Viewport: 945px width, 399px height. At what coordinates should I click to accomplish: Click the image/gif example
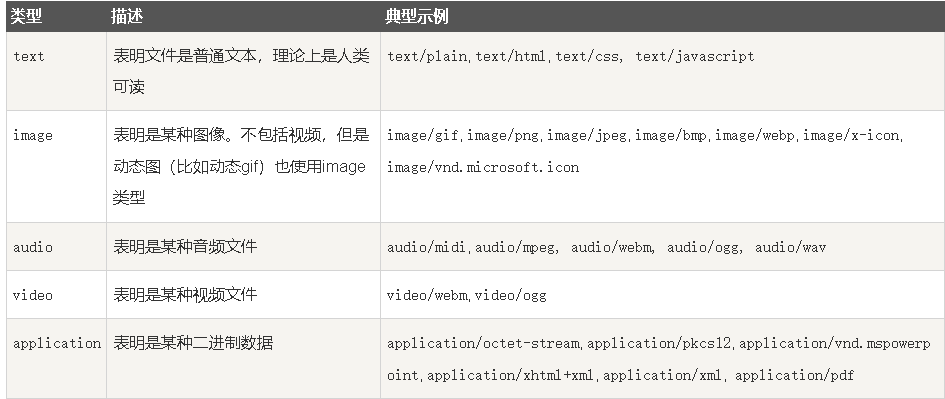click(423, 136)
